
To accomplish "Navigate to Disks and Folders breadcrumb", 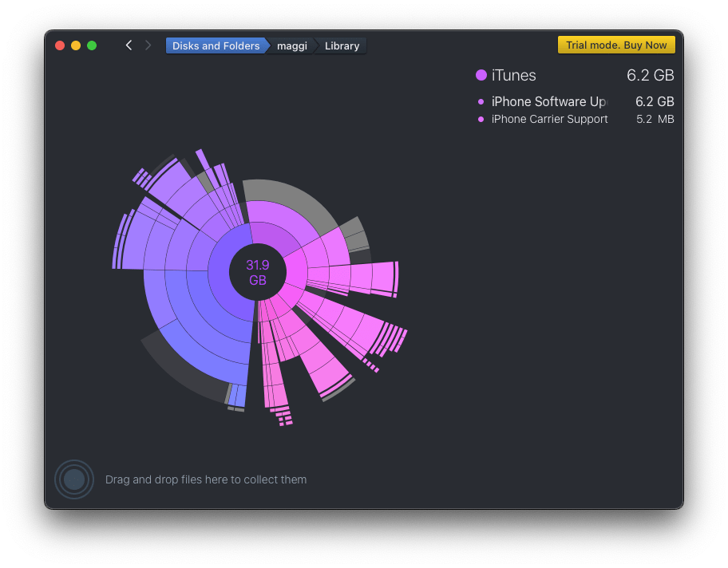I will (x=216, y=46).
